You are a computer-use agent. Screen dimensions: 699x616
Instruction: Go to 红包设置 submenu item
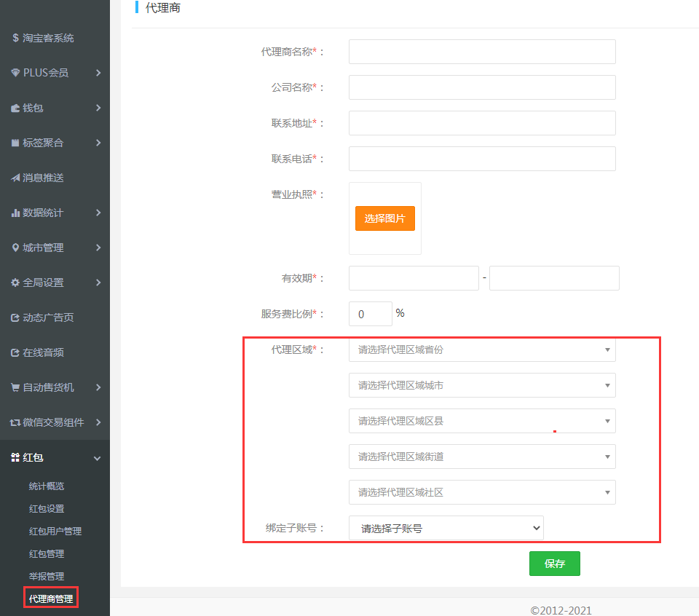click(x=47, y=508)
